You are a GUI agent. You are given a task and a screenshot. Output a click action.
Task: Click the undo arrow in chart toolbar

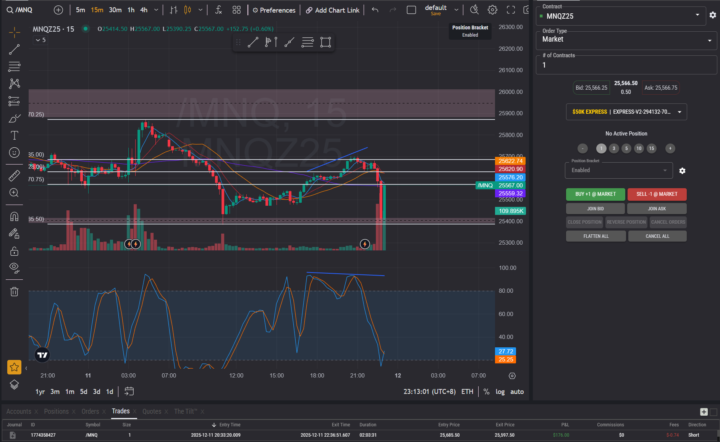[x=375, y=10]
